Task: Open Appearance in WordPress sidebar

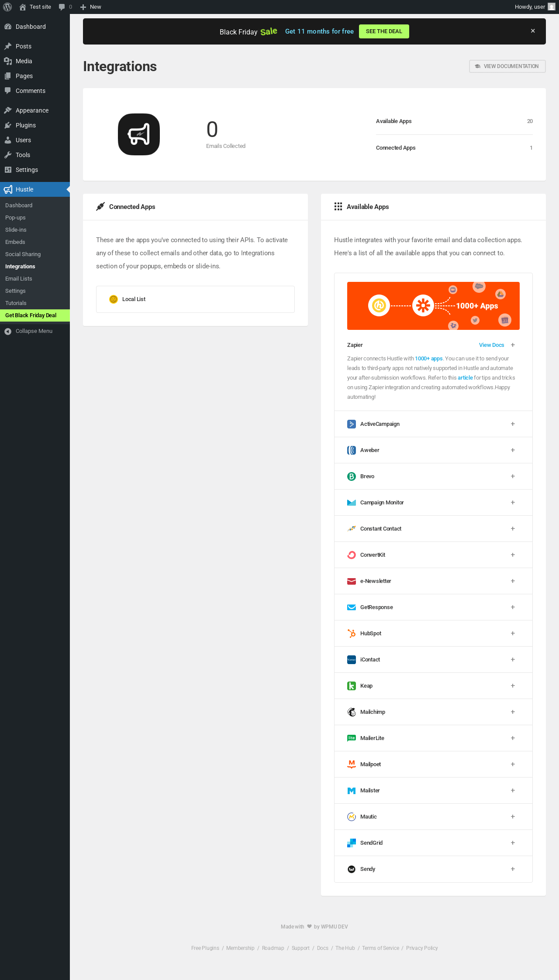Action: tap(35, 110)
